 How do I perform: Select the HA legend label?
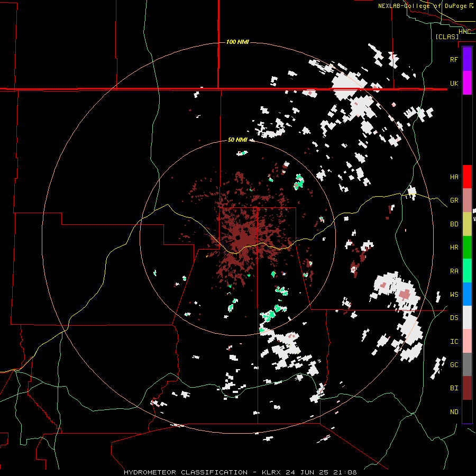point(454,177)
